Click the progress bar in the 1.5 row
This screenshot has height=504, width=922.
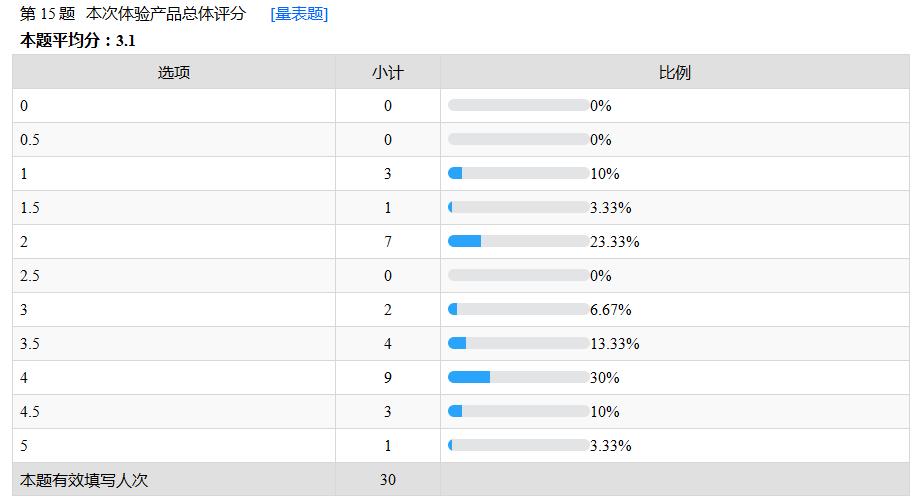[x=518, y=207]
